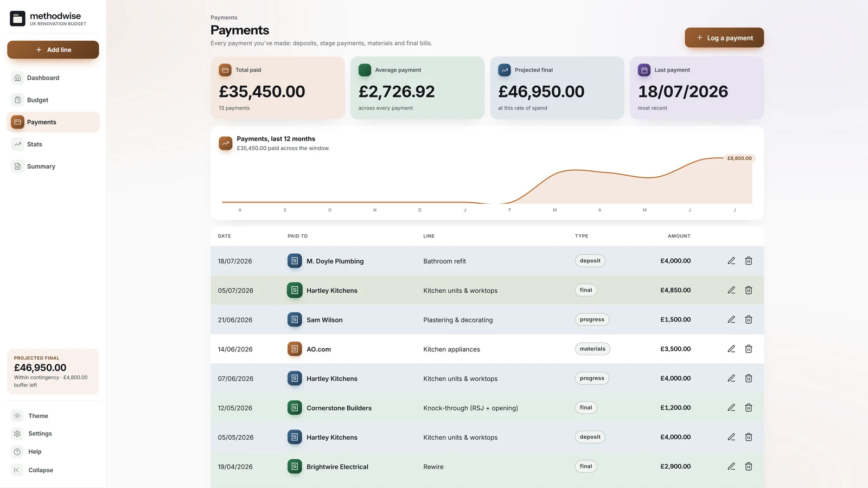Viewport: 868px width, 488px height.
Task: Click the £2,900.00 amount cell
Action: pyautogui.click(x=675, y=466)
